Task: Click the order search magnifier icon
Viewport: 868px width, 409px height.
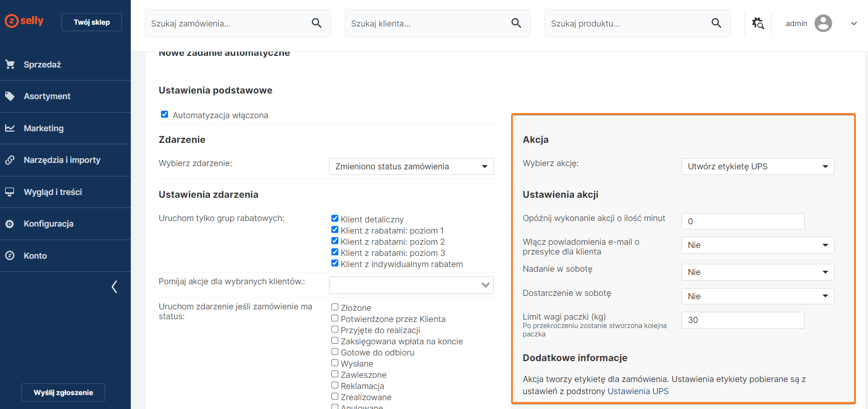Action: click(x=316, y=23)
